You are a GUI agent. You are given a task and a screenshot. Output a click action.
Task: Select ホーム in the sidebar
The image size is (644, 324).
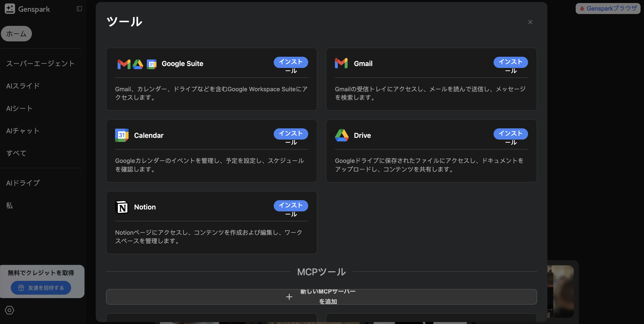(x=16, y=34)
